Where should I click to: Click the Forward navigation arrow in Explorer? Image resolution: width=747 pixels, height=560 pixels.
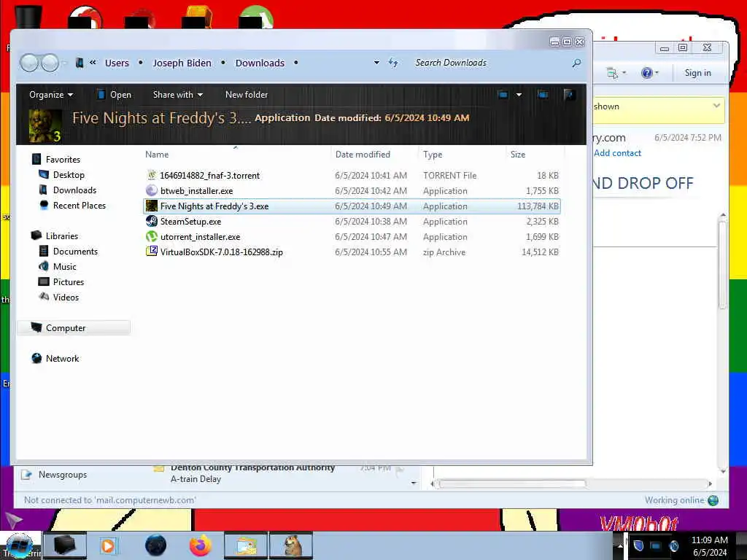50,63
